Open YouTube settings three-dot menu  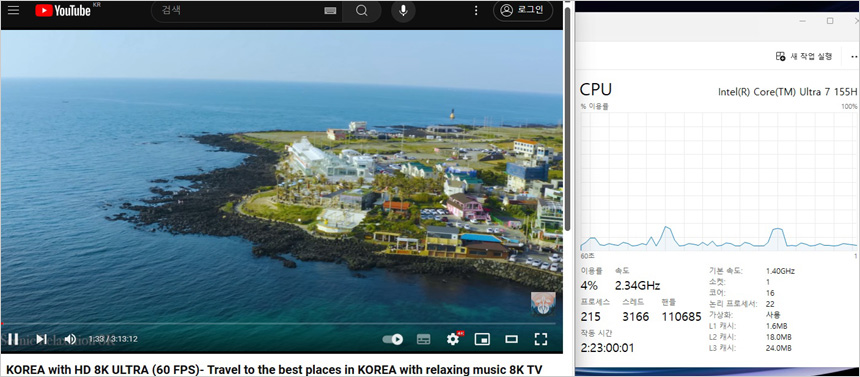(x=476, y=10)
